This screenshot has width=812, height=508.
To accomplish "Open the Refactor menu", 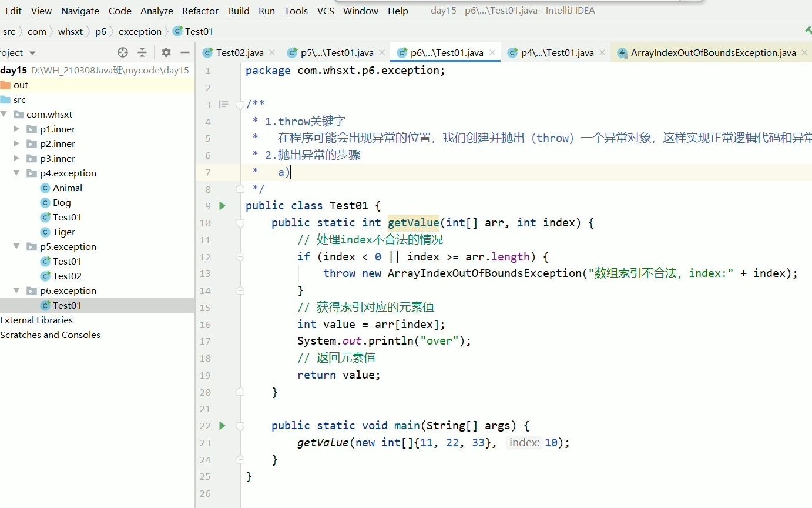I will point(200,11).
